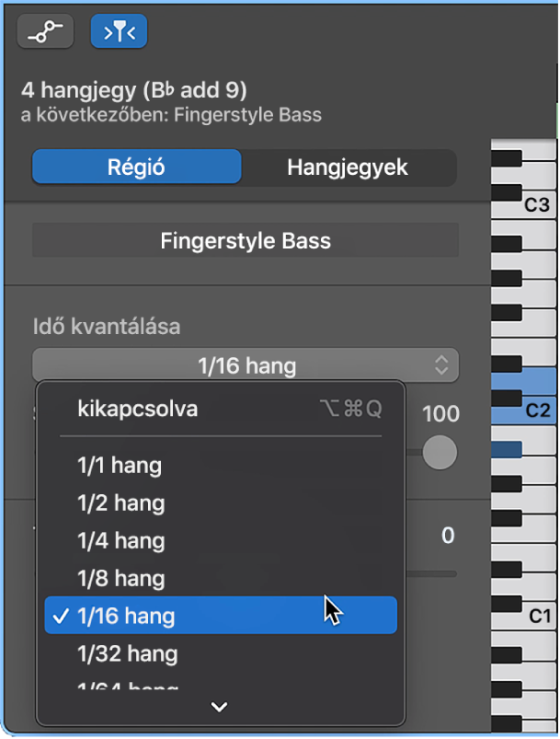Viewport: 560px width, 739px height.
Task: Select kikapcsolva in quantize menu
Action: pyautogui.click(x=138, y=409)
